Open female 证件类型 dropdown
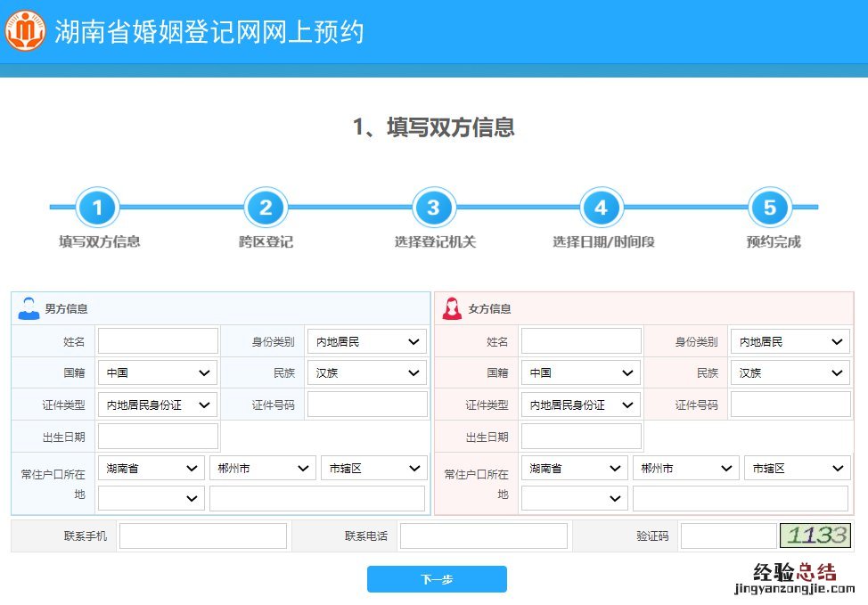The height and width of the screenshot is (605, 868). coord(580,405)
